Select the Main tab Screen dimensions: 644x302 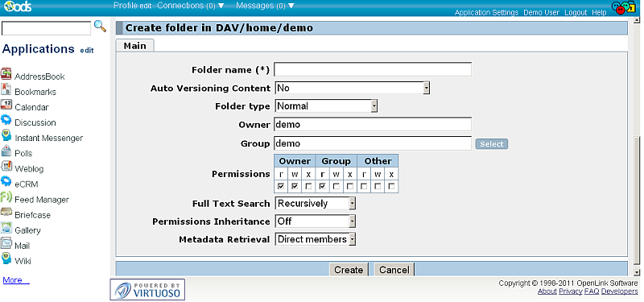click(x=134, y=46)
